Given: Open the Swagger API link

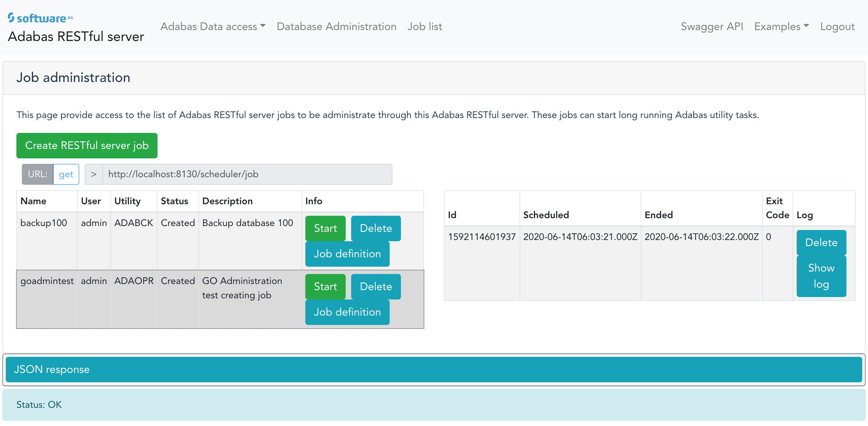Looking at the screenshot, I should [x=711, y=27].
